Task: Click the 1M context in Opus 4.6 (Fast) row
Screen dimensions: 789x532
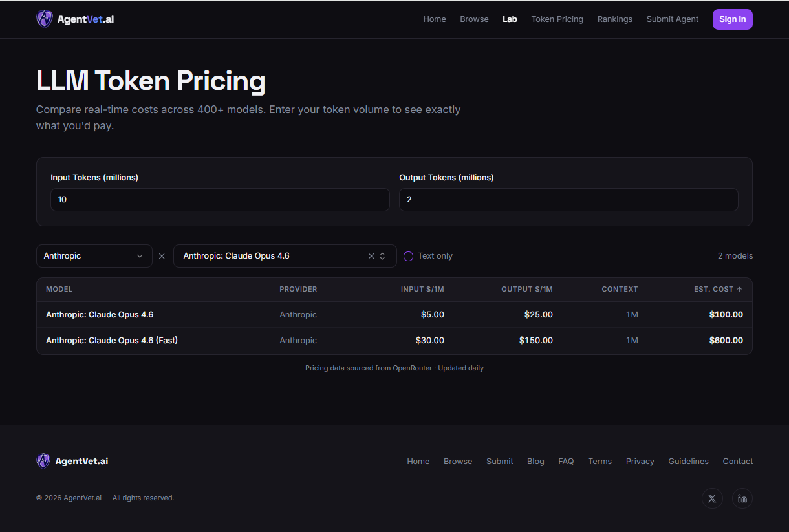Action: [x=632, y=341]
